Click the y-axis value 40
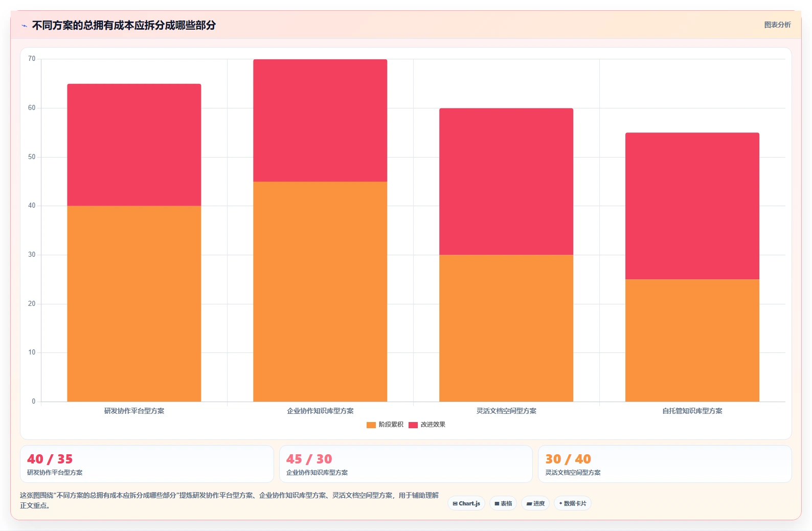The image size is (812, 531). point(32,206)
